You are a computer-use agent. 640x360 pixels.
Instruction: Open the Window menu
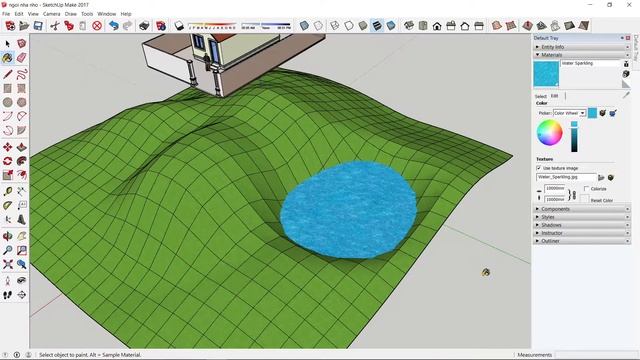[x=107, y=14]
